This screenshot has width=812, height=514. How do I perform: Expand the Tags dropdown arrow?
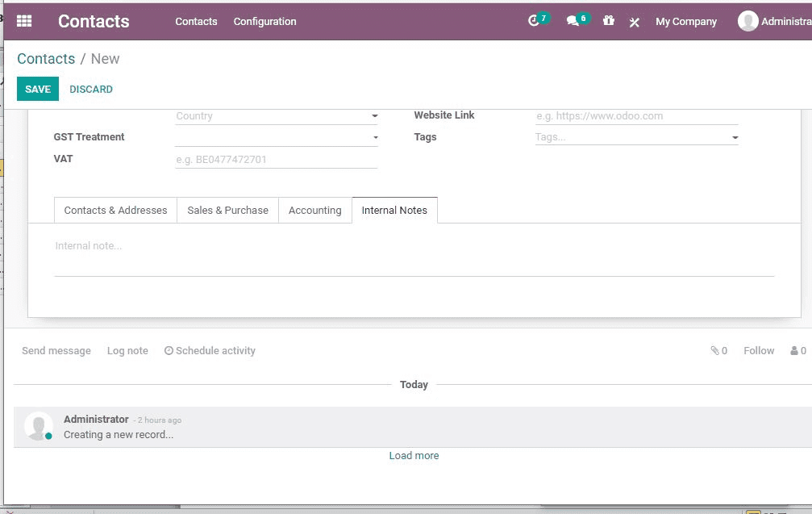(735, 138)
